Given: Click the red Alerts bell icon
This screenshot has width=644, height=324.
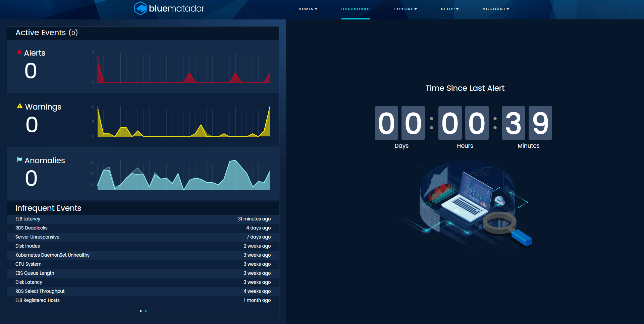Looking at the screenshot, I should coord(19,51).
